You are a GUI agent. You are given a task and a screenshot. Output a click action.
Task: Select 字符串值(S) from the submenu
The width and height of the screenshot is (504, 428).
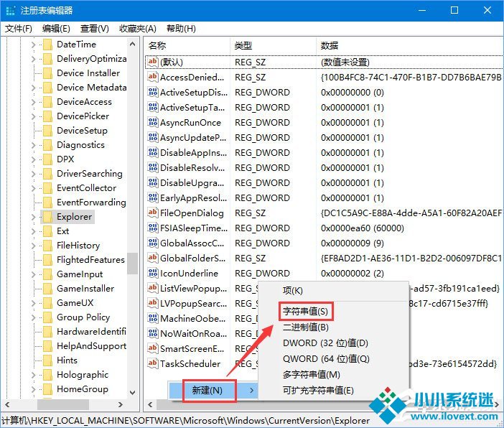click(305, 312)
